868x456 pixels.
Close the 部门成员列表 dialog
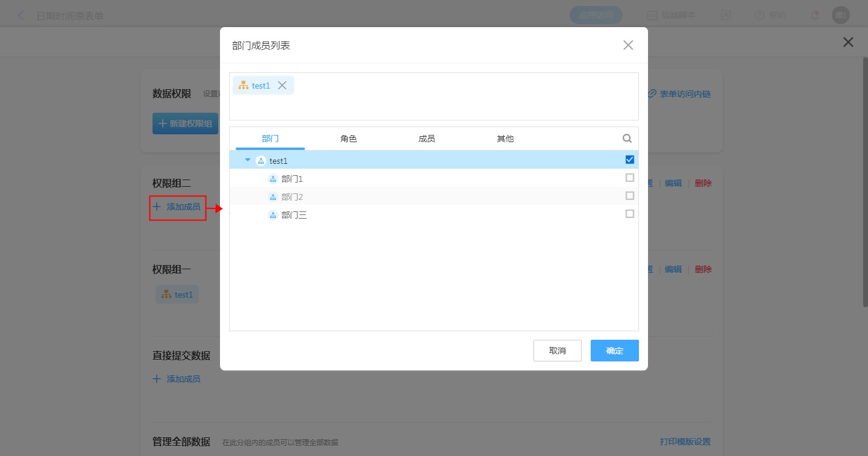628,45
